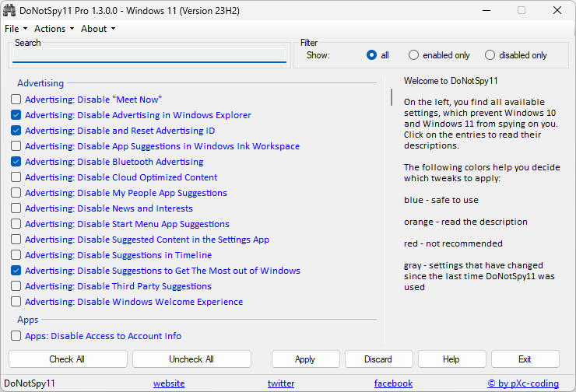The height and width of the screenshot is (392, 576).
Task: Uncheck Disable Advertising in Windows Explorer checkbox
Action: tap(16, 115)
